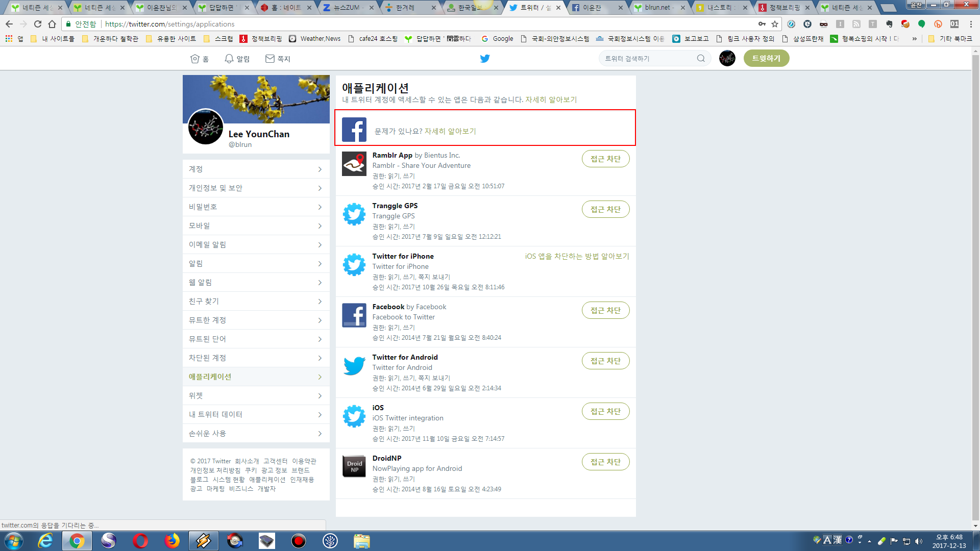Revoke access for Ramblr App
The height and width of the screenshot is (551, 980).
click(605, 159)
